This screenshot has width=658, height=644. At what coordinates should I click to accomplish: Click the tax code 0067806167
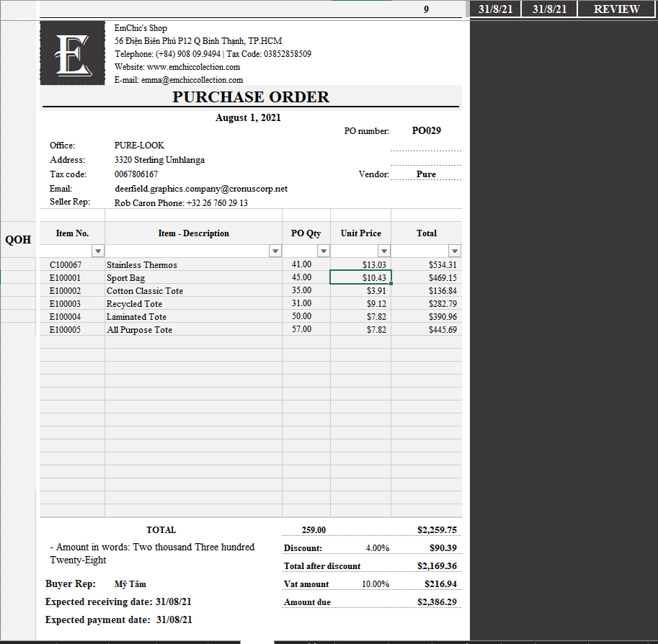click(136, 174)
